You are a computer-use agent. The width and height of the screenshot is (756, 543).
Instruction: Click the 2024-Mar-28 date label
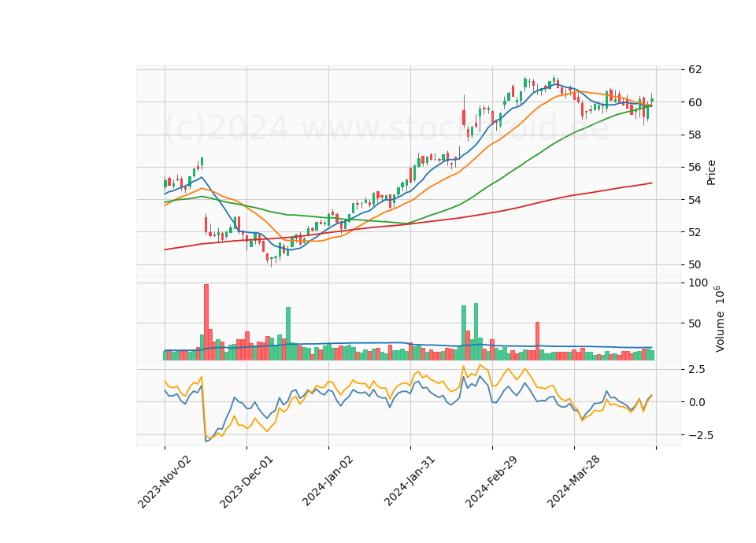(573, 482)
